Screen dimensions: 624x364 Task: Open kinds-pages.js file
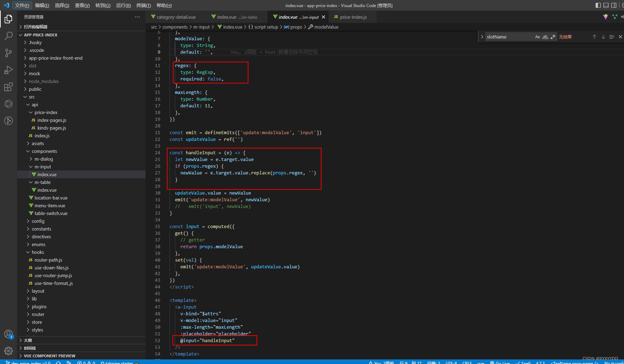coord(81,128)
